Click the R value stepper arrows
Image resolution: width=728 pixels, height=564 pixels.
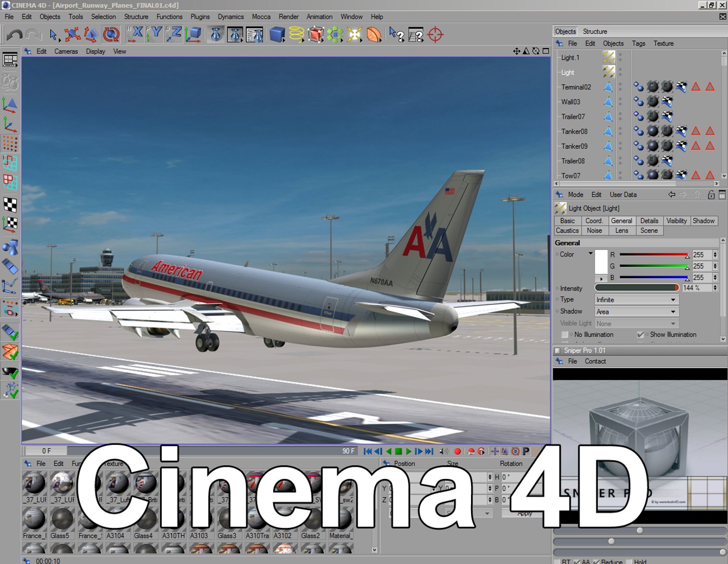pos(715,255)
